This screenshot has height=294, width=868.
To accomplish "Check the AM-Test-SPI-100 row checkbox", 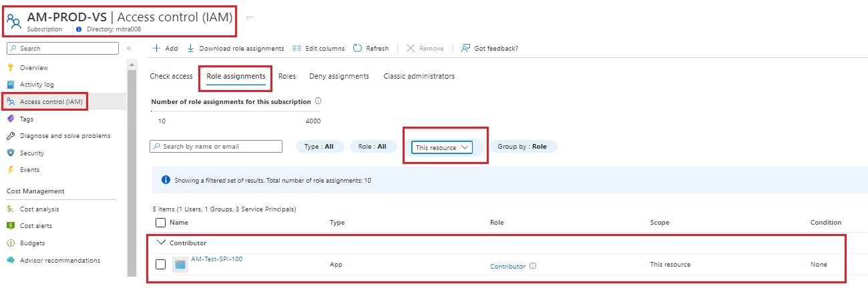I will coord(160,265).
